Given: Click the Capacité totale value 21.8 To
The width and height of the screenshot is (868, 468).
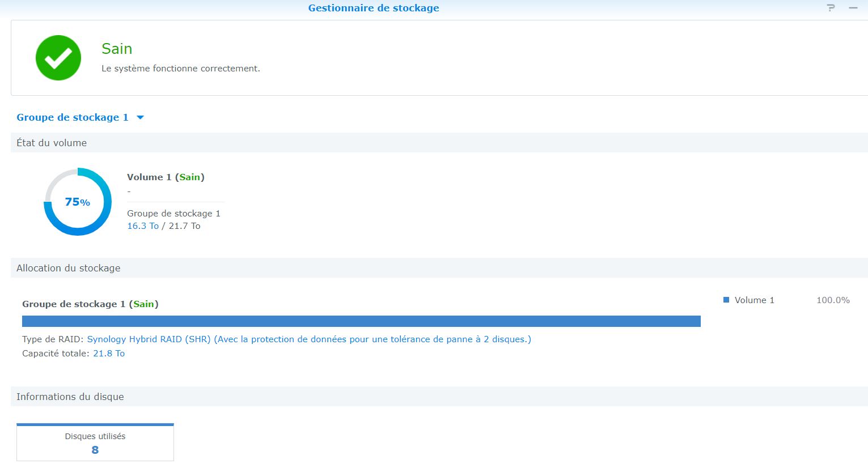Looking at the screenshot, I should tap(109, 354).
